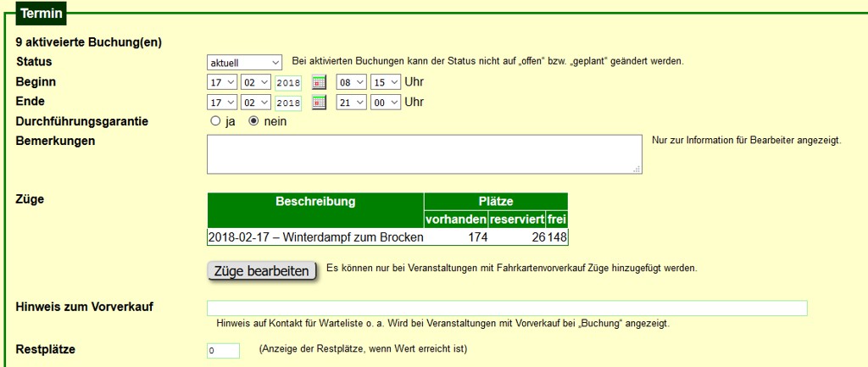868x367 pixels.
Task: Select 'nein' for Durchführungsgarantie
Action: 253,121
